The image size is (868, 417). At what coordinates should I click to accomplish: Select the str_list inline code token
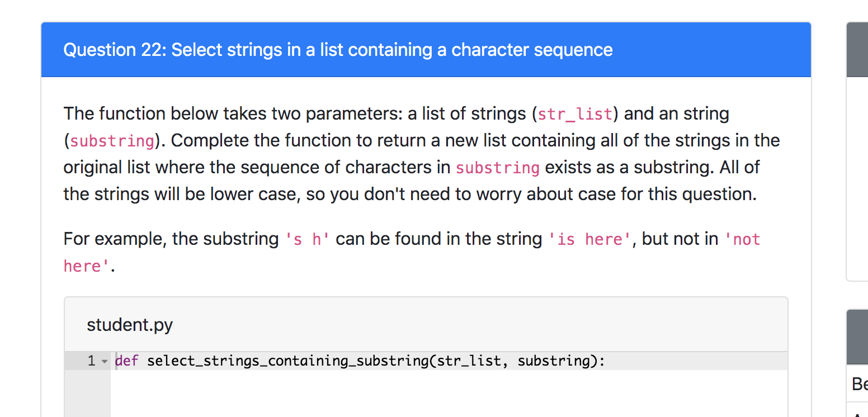[574, 114]
